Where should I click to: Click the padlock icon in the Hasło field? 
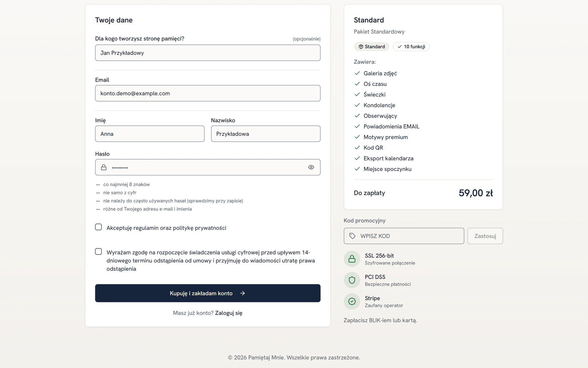pyautogui.click(x=104, y=167)
